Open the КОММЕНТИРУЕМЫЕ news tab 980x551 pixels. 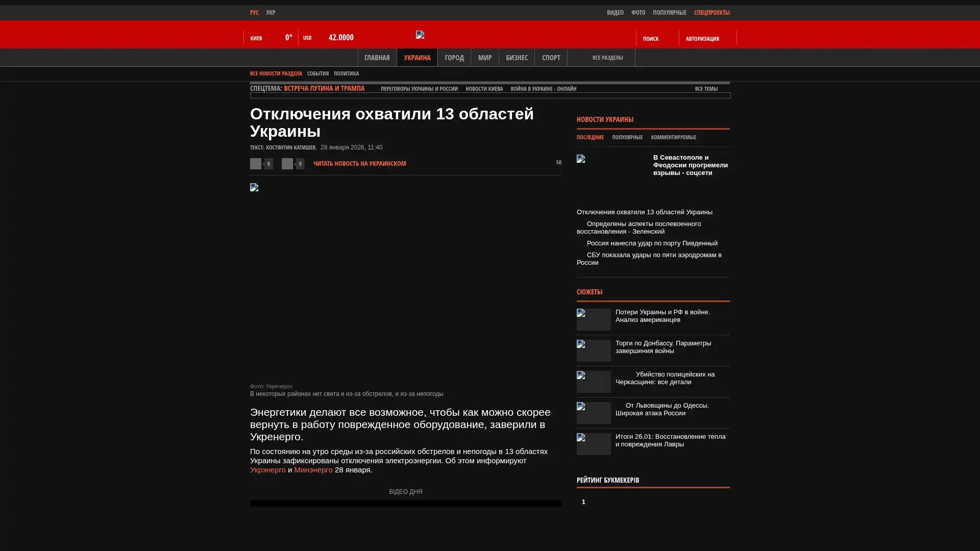click(673, 137)
